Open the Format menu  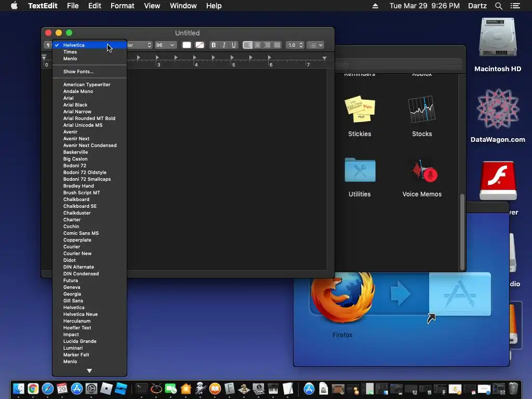point(122,6)
